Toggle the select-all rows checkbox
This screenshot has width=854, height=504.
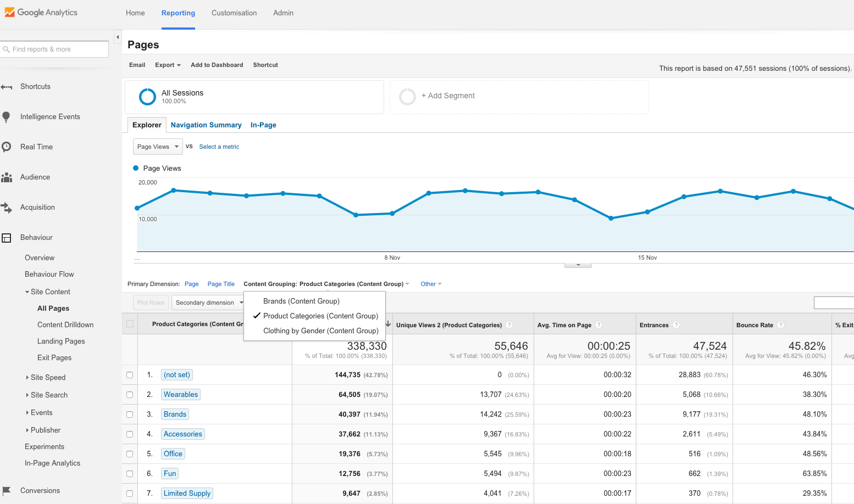point(130,324)
